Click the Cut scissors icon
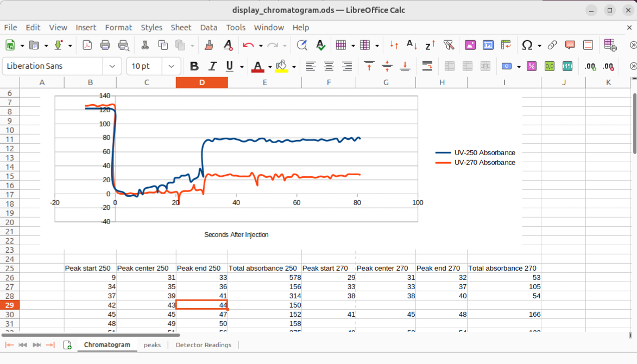The height and width of the screenshot is (364, 637). [145, 46]
